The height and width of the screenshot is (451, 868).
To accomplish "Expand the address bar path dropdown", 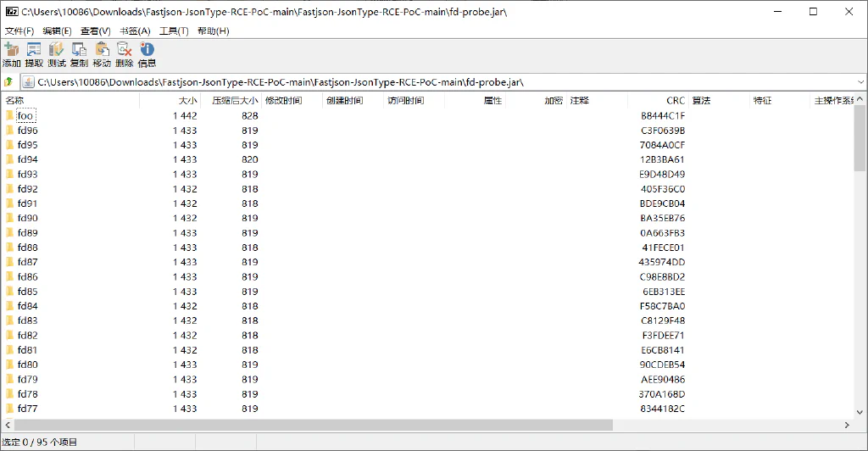I will pos(860,82).
